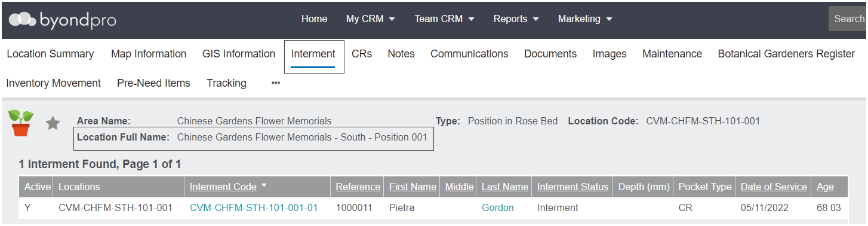The image size is (868, 226).
Task: Switch to the CRs tab
Action: click(x=362, y=54)
